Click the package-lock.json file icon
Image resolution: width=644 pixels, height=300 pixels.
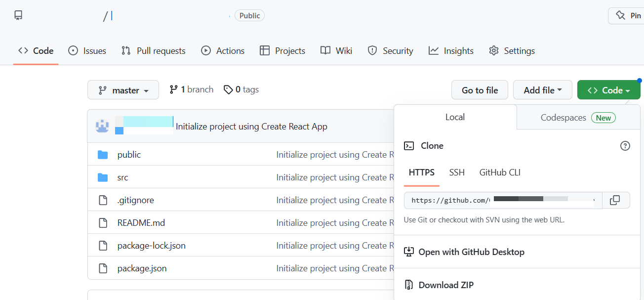click(x=103, y=246)
